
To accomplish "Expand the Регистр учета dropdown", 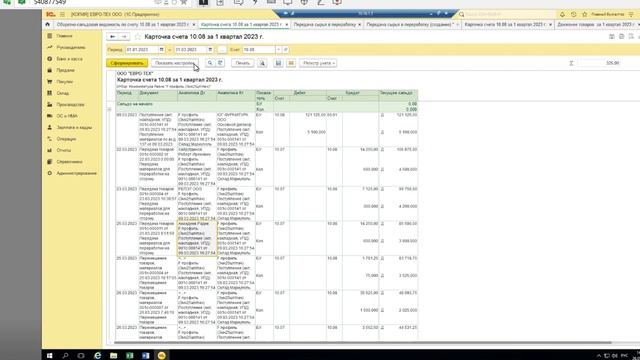I will (318, 63).
